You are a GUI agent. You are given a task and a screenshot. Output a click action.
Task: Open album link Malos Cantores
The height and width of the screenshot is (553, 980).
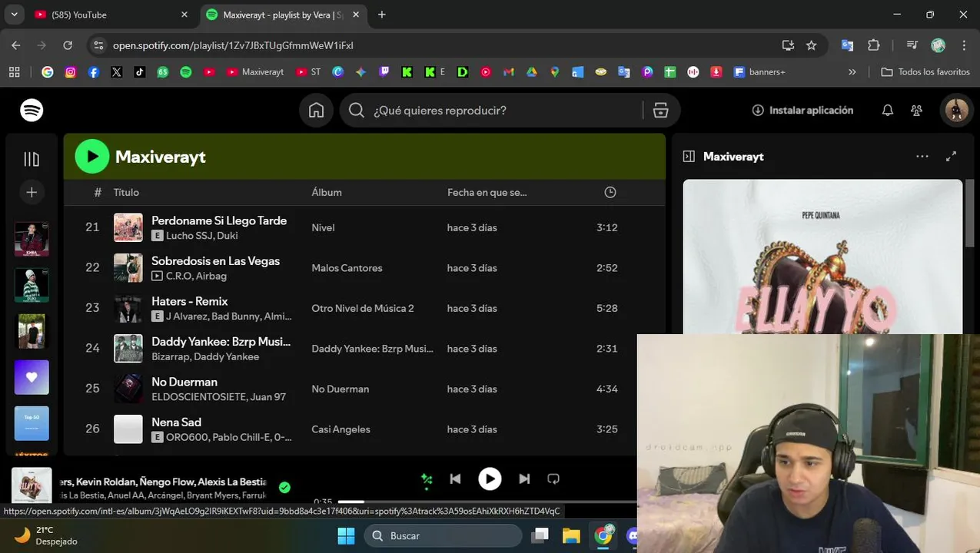pyautogui.click(x=347, y=268)
